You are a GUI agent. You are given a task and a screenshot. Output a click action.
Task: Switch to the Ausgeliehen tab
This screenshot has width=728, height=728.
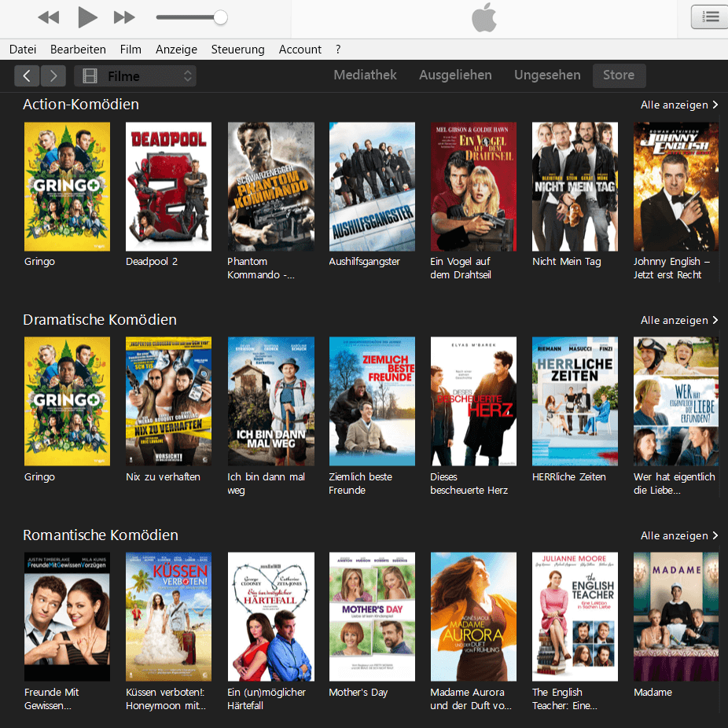tap(455, 75)
